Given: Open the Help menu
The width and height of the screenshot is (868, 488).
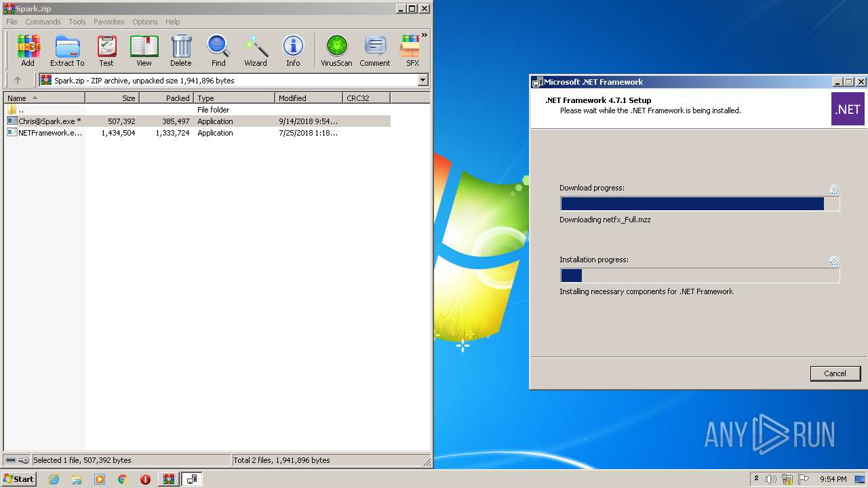Looking at the screenshot, I should pyautogui.click(x=173, y=22).
